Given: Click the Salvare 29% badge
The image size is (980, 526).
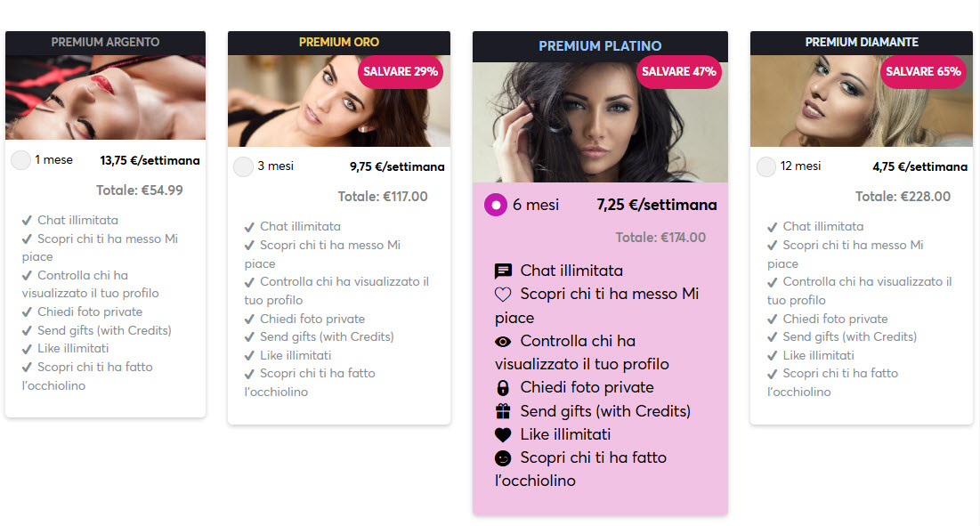Looking at the screenshot, I should (401, 71).
